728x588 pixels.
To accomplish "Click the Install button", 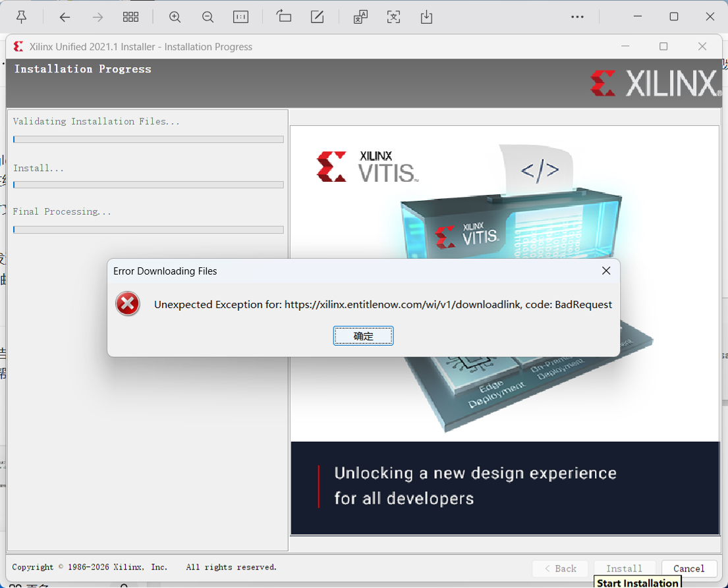I will click(x=624, y=568).
